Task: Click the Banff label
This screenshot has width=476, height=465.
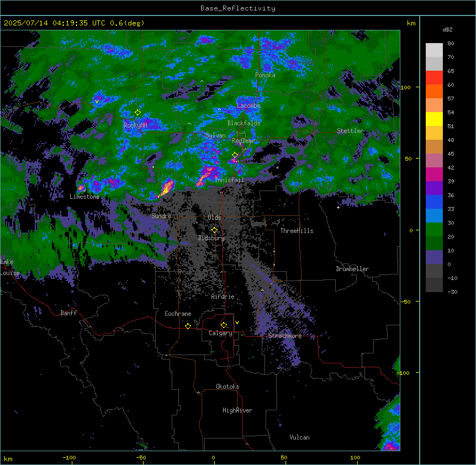Action: click(68, 313)
